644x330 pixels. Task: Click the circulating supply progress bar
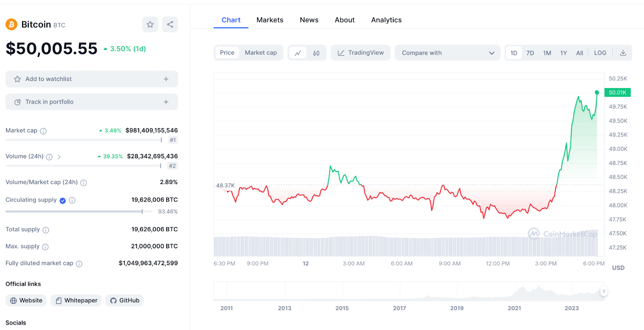(x=79, y=212)
